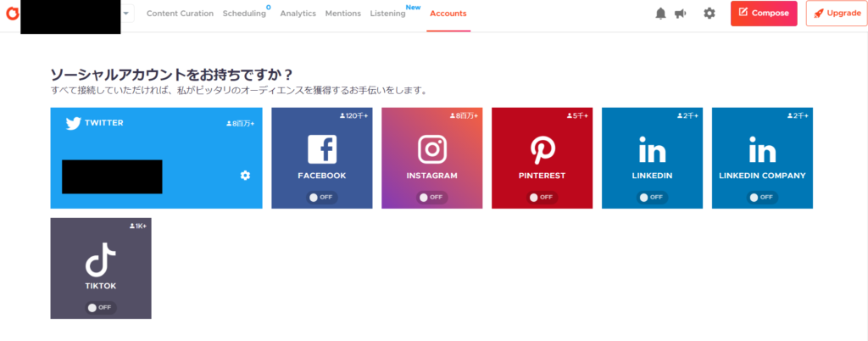Open the Listening tab

[x=387, y=14]
